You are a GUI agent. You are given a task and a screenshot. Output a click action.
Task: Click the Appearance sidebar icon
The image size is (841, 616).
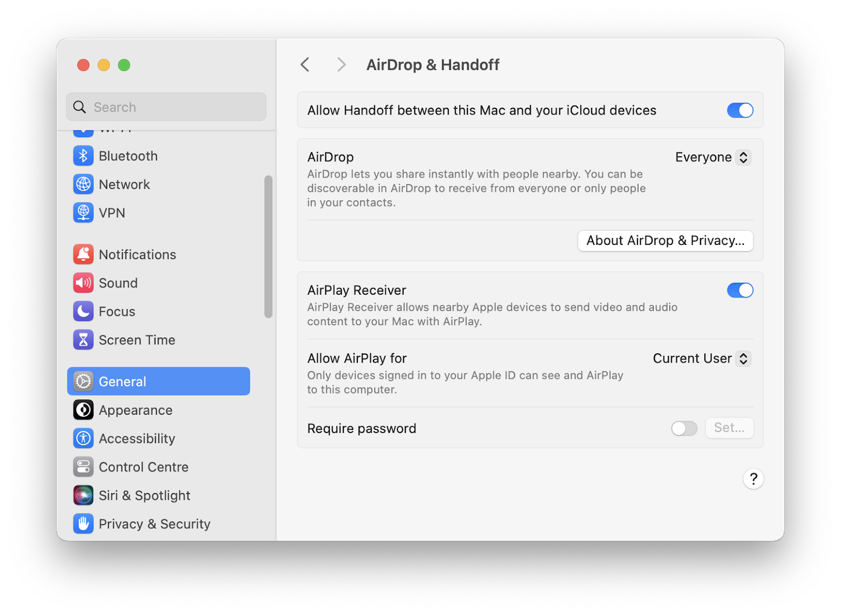pyautogui.click(x=83, y=410)
